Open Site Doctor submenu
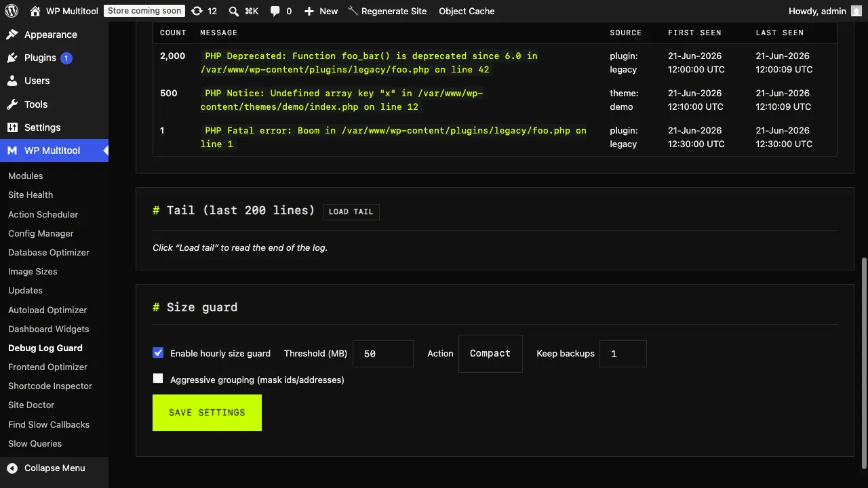Viewport: 868px width, 488px height. click(31, 405)
